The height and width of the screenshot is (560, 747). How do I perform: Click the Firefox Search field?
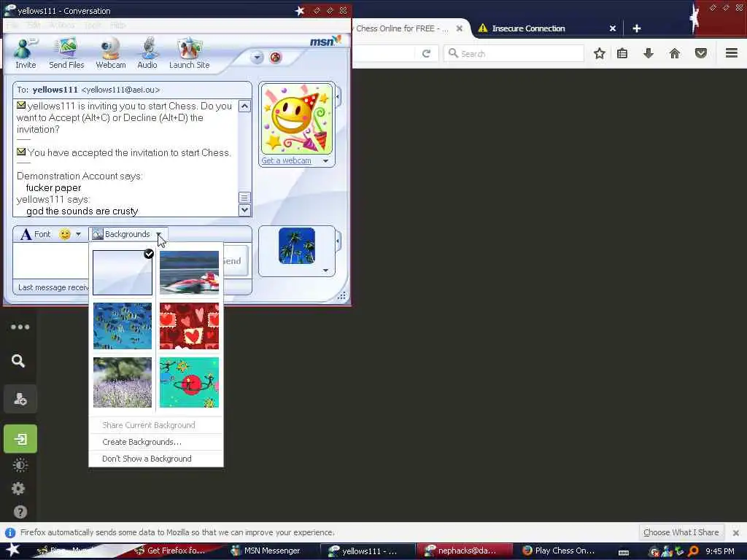[514, 53]
